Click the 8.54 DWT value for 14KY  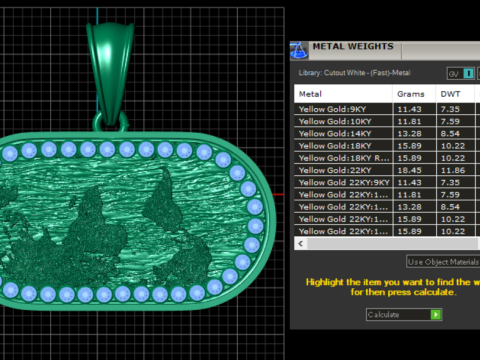tap(450, 134)
